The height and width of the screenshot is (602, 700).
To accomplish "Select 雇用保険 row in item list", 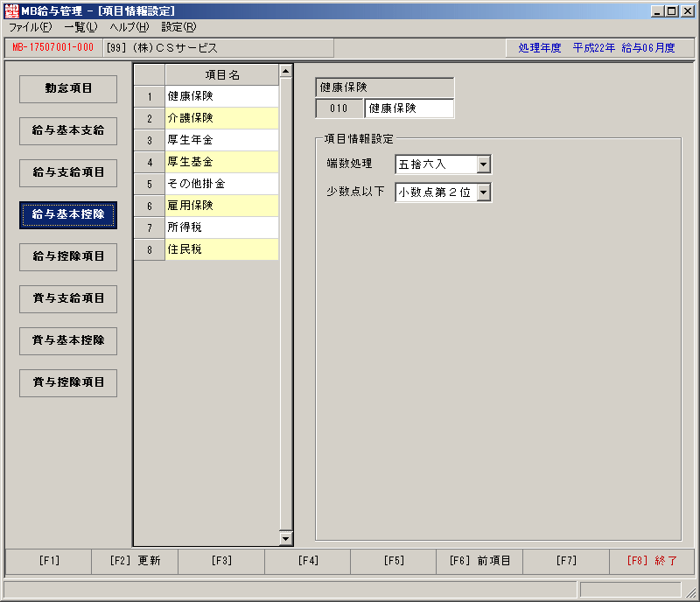I will point(222,206).
